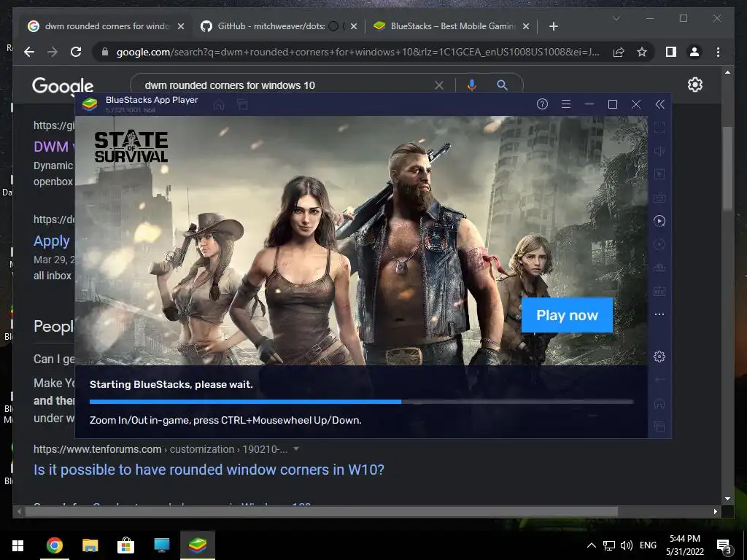Viewport: 747px width, 560px height.
Task: Open Chrome profile avatar
Action: point(694,52)
